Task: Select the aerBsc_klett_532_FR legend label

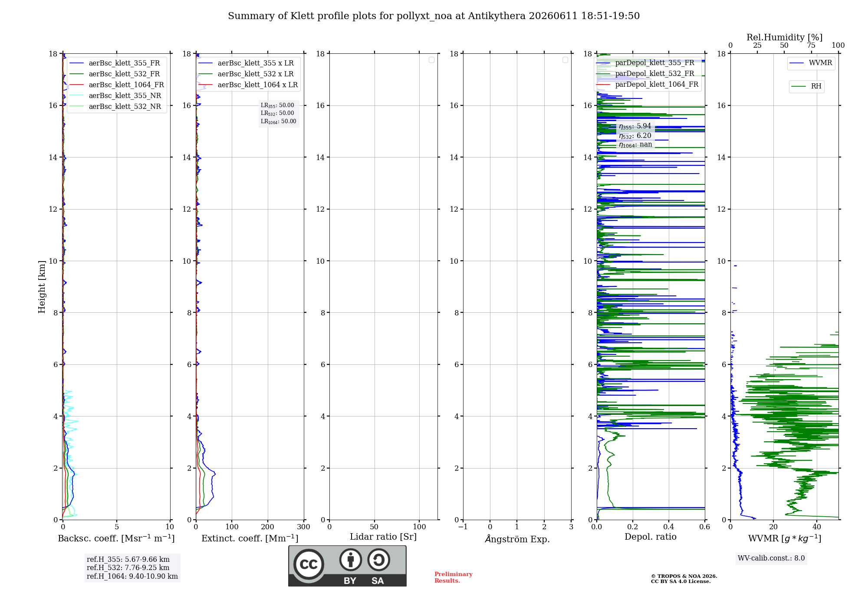Action: [x=124, y=74]
